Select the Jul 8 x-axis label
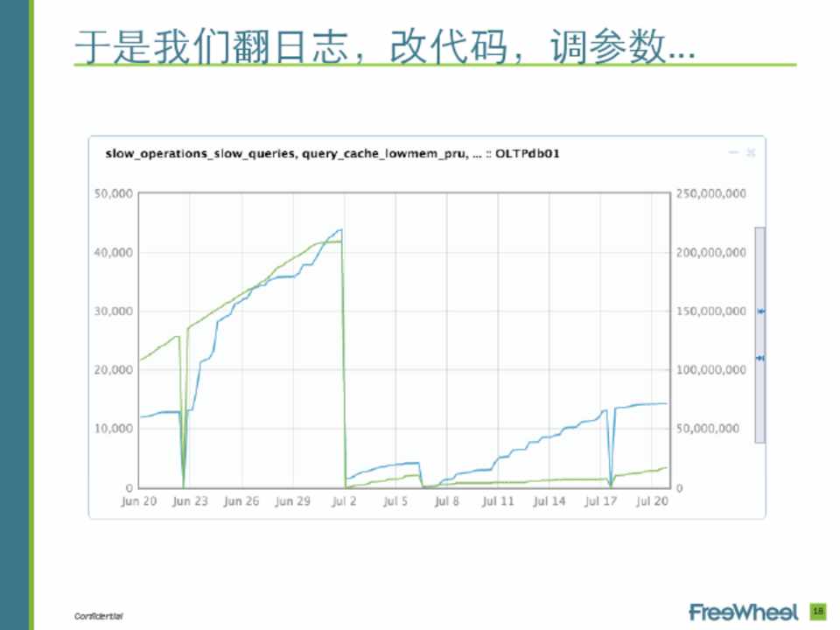 (446, 501)
